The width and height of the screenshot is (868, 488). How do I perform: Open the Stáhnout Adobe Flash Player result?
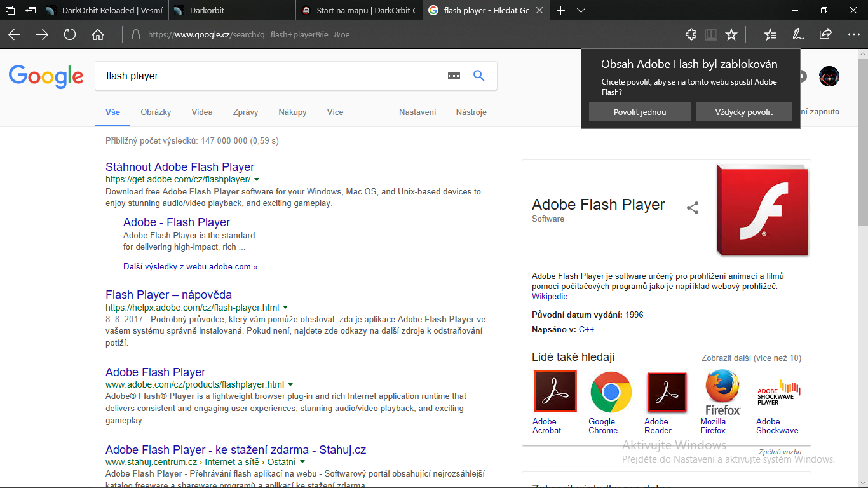[x=180, y=167]
